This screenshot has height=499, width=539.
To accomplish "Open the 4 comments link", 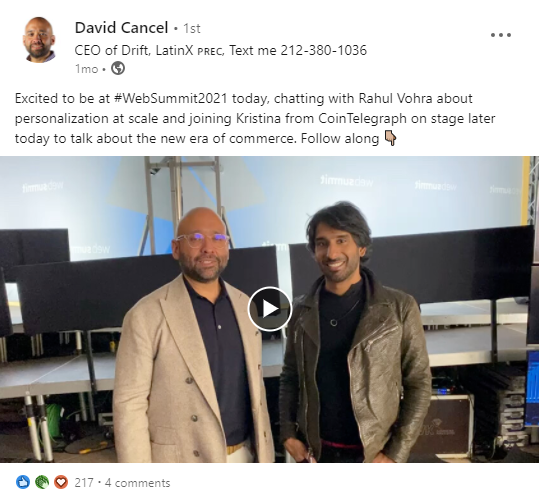I will [x=138, y=483].
